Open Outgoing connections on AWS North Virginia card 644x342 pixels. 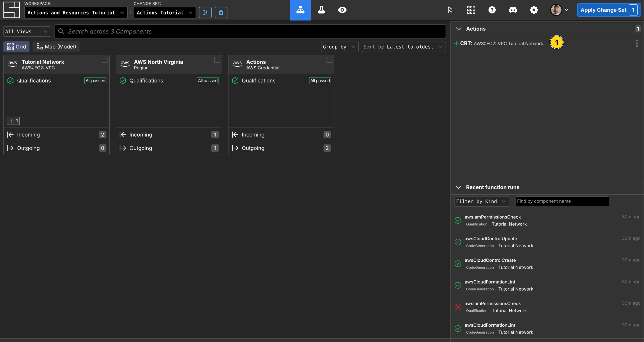[x=169, y=148]
